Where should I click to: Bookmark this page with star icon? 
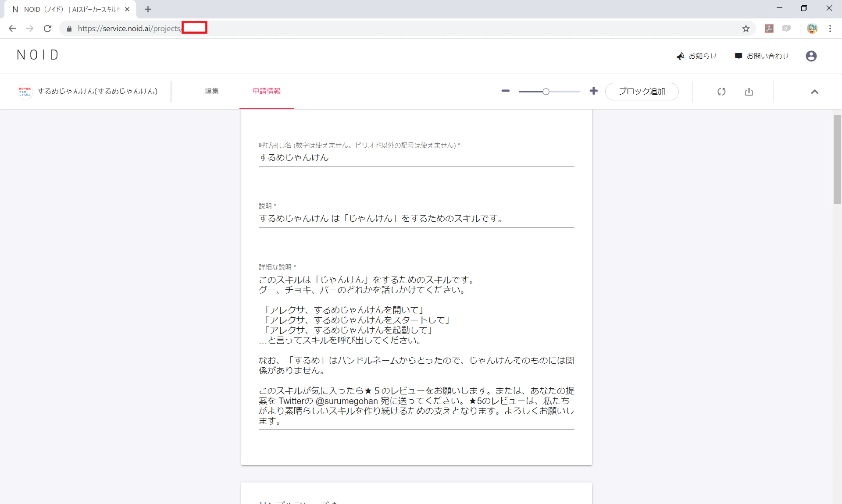click(746, 28)
